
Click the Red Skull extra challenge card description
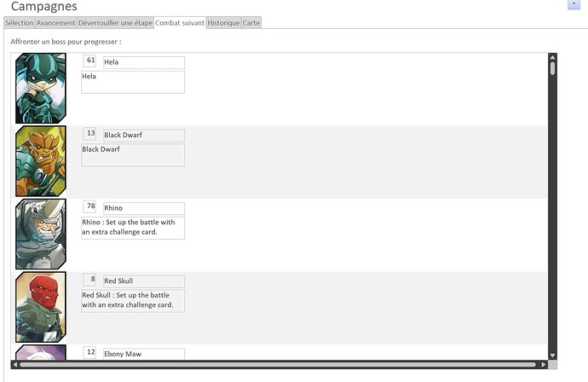click(x=133, y=301)
